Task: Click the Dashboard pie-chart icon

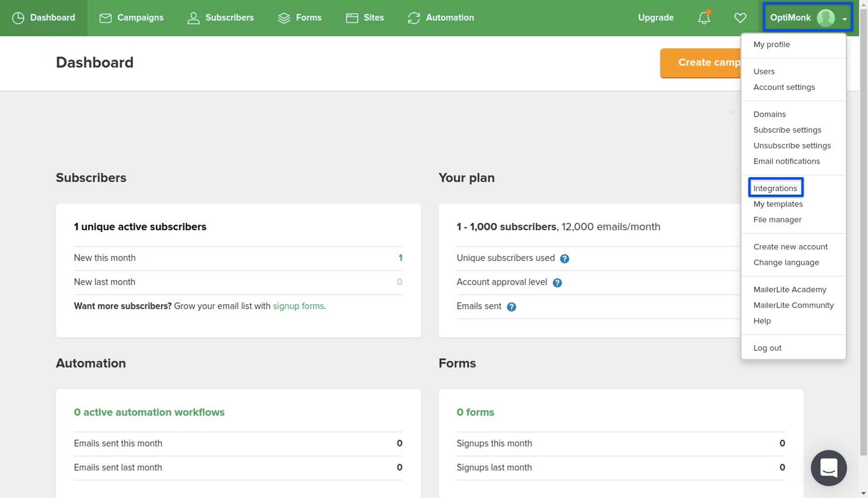Action: (18, 18)
